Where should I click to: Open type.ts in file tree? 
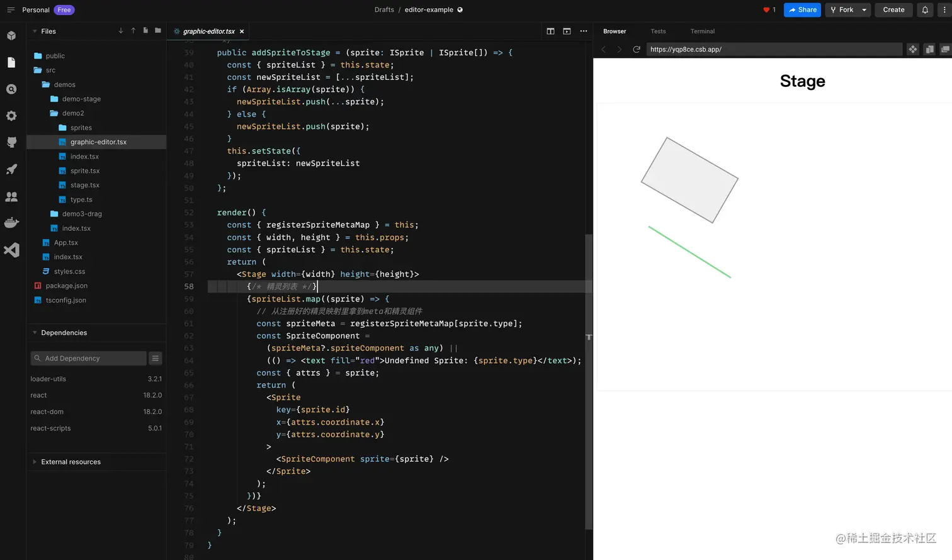(x=96, y=199)
